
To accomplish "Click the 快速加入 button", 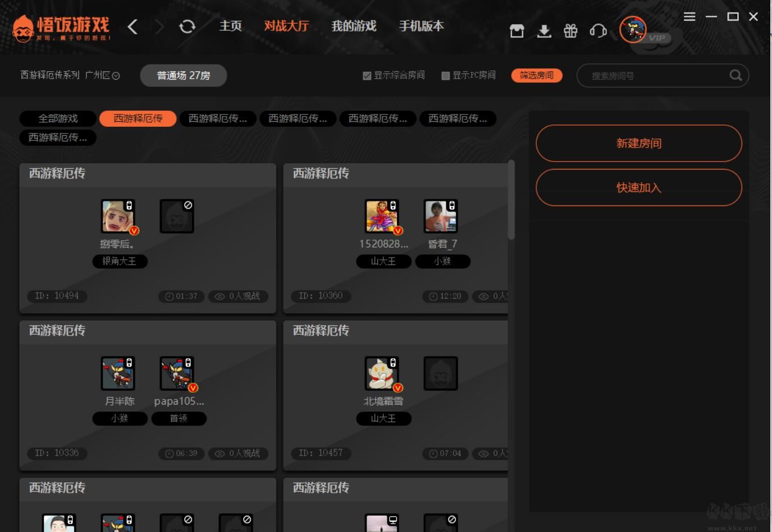I will (x=638, y=187).
